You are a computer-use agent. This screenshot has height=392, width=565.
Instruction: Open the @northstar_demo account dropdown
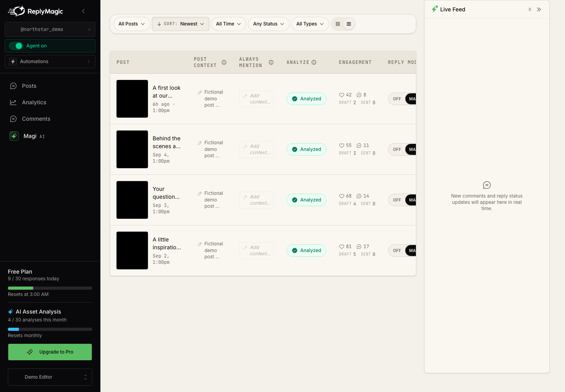(50, 29)
